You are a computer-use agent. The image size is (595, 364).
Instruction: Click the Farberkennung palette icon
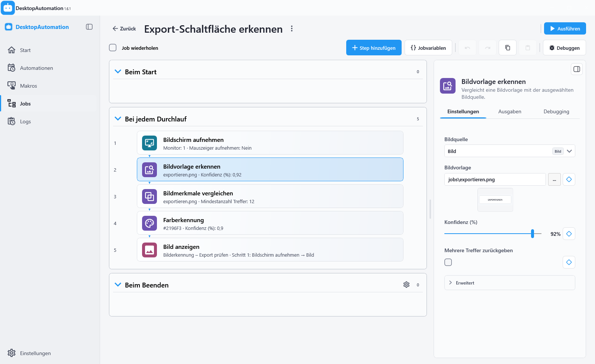pyautogui.click(x=149, y=223)
